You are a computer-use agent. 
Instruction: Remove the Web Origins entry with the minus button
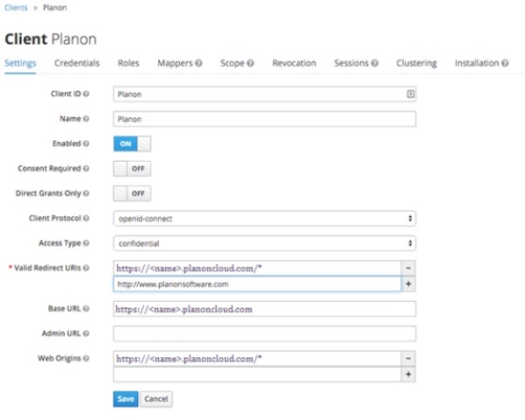coord(409,358)
